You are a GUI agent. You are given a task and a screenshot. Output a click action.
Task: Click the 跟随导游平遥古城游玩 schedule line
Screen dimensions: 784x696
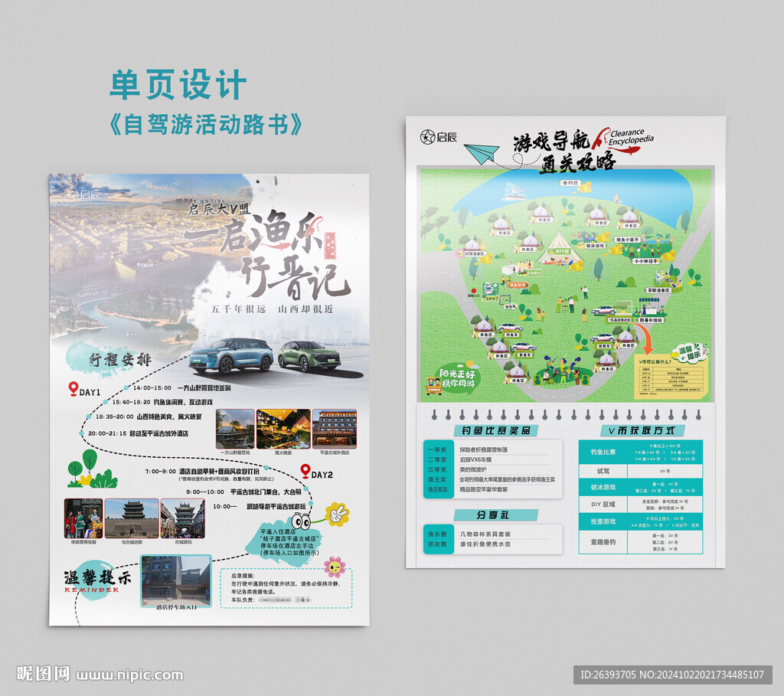[x=276, y=507]
